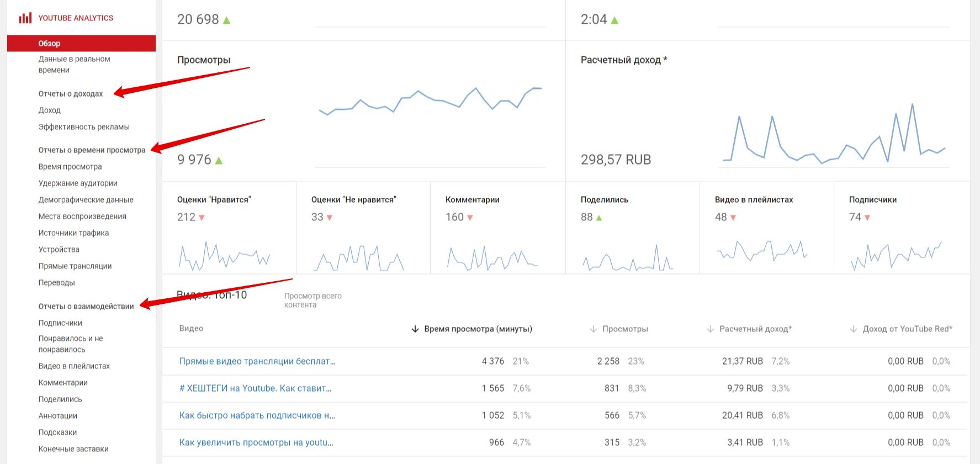Click the Видео column header

(191, 329)
